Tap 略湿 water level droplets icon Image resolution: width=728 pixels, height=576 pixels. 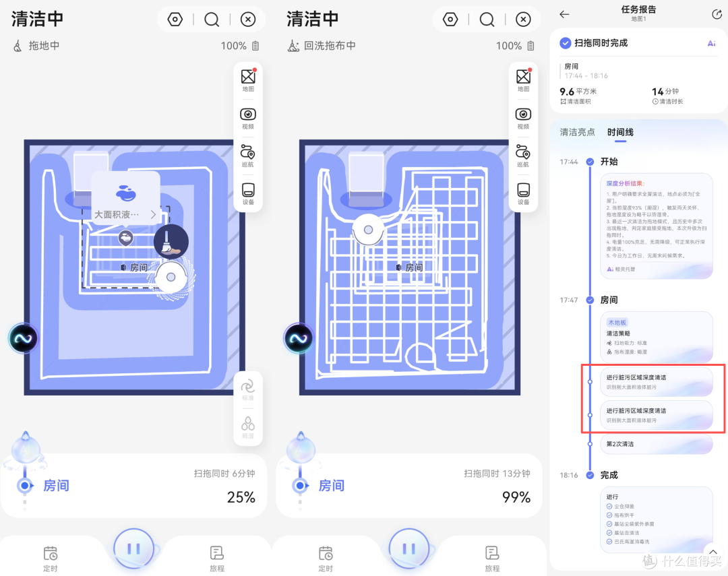tap(248, 428)
